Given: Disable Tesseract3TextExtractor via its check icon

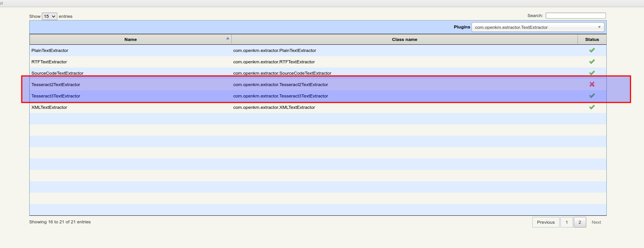Looking at the screenshot, I should pyautogui.click(x=592, y=96).
